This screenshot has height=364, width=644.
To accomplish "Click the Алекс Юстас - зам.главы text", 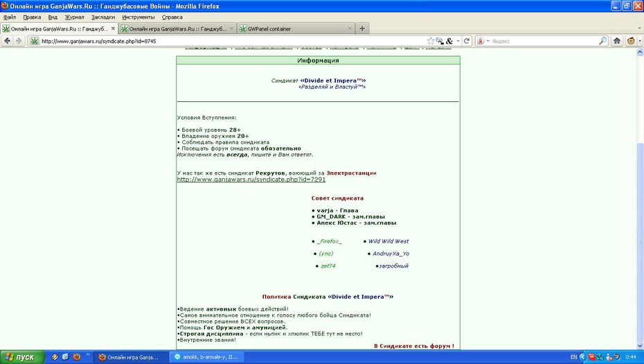I will (357, 223).
